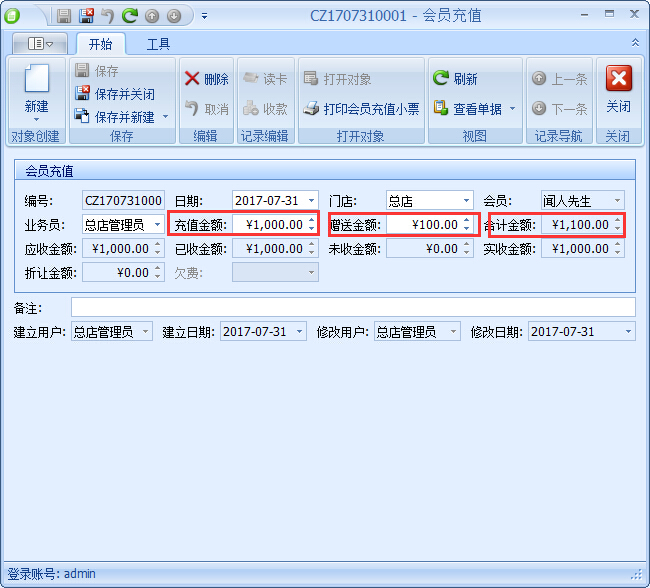Viewport: 650px width, 588px height.
Task: Click into the 备注 remarks field
Action: pos(352,307)
